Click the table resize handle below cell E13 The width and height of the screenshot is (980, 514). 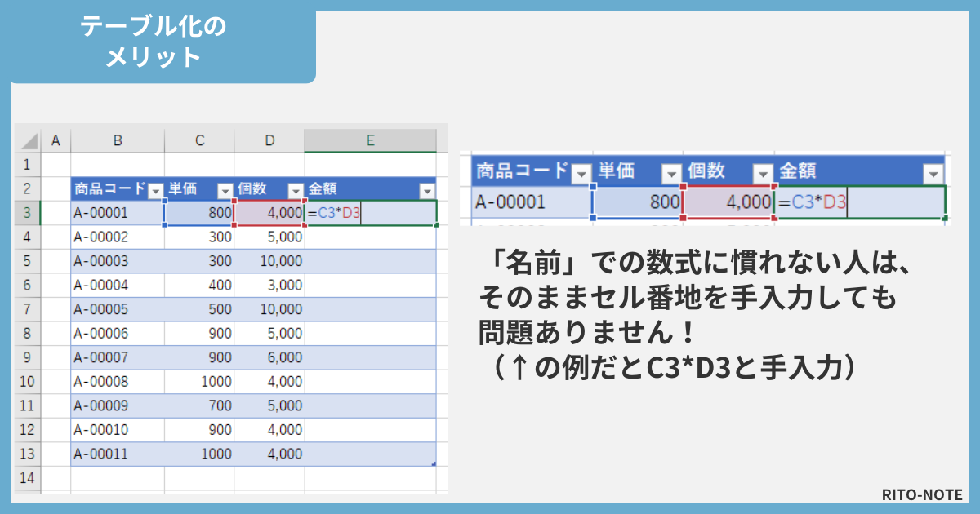(434, 463)
